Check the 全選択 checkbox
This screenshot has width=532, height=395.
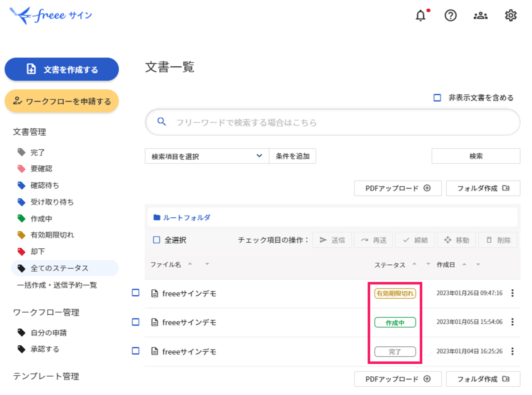point(156,240)
